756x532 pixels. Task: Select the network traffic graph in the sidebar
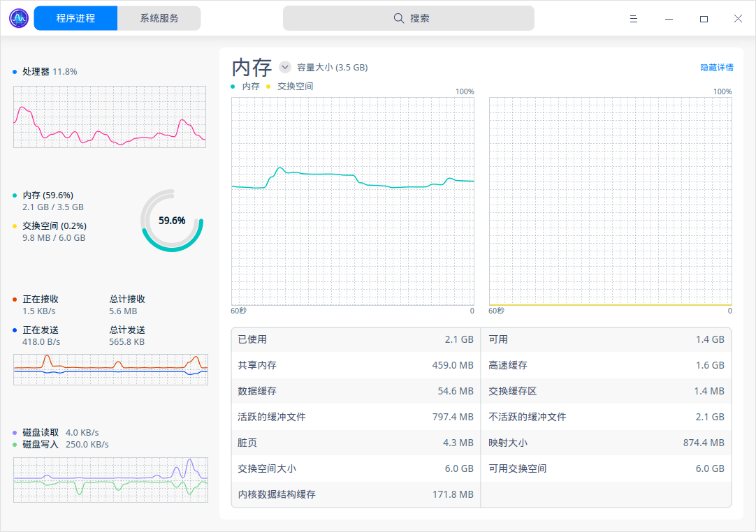tap(110, 369)
